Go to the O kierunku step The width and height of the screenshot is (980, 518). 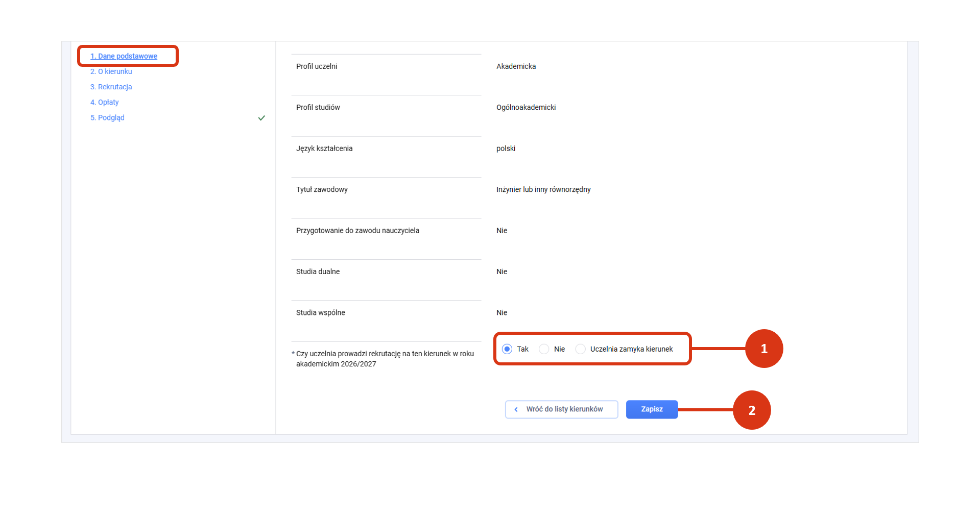pyautogui.click(x=111, y=71)
